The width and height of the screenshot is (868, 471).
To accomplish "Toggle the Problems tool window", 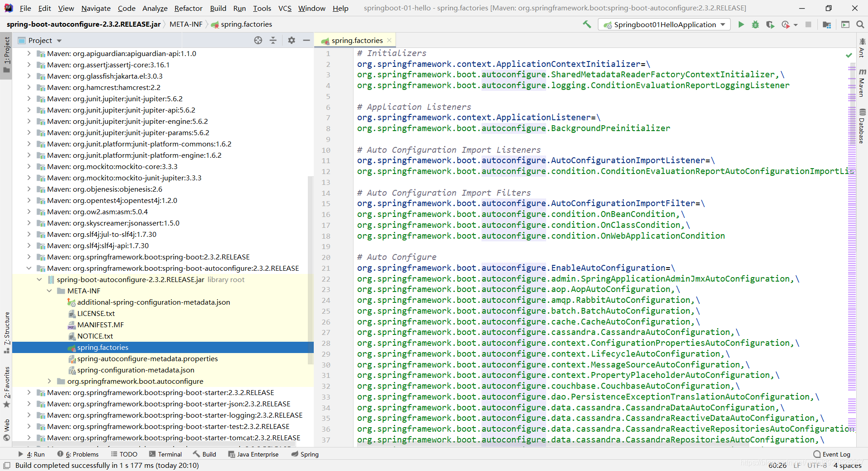I will tap(78, 454).
